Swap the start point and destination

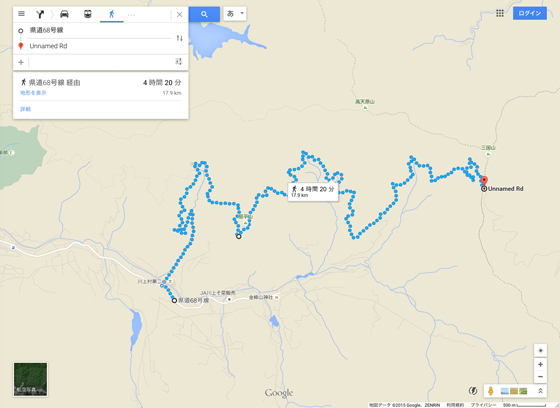point(179,38)
